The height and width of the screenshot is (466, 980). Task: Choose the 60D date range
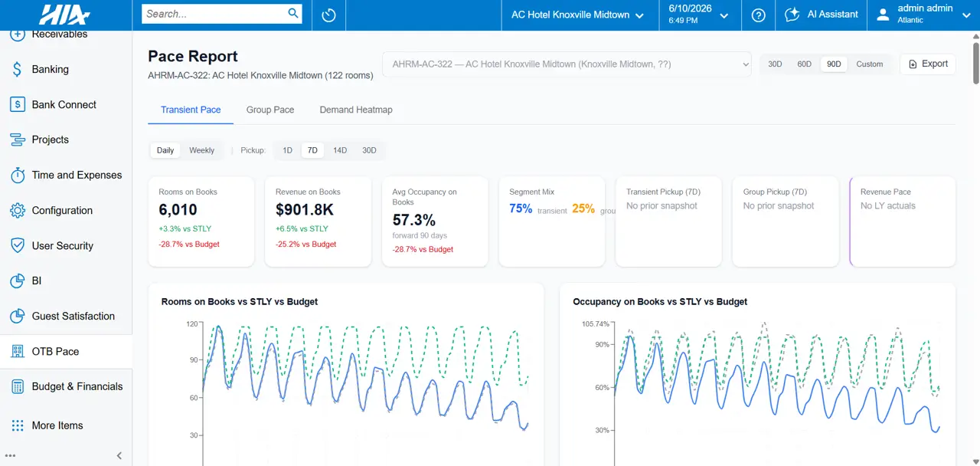(x=804, y=64)
